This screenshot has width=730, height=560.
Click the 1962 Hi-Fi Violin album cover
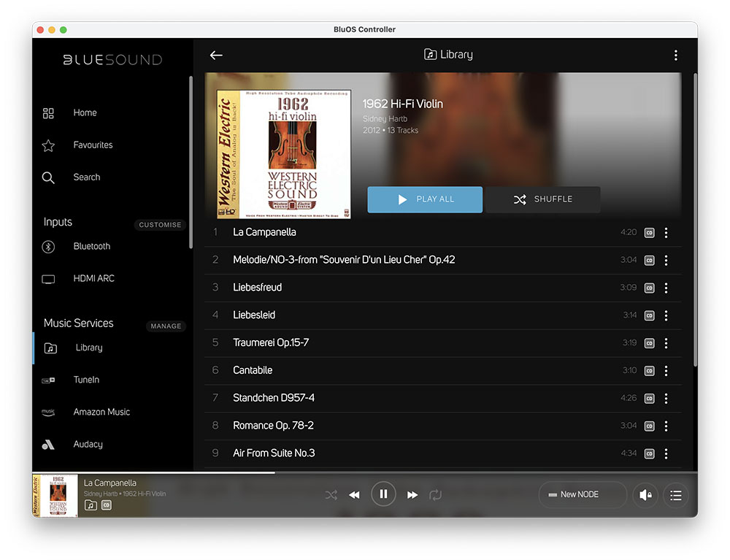tap(284, 154)
